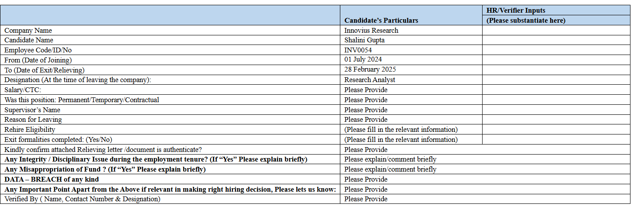Click the 'Please Provide' cell for Salary/CTC
Viewport: 644px width, 210px height.
(366, 90)
